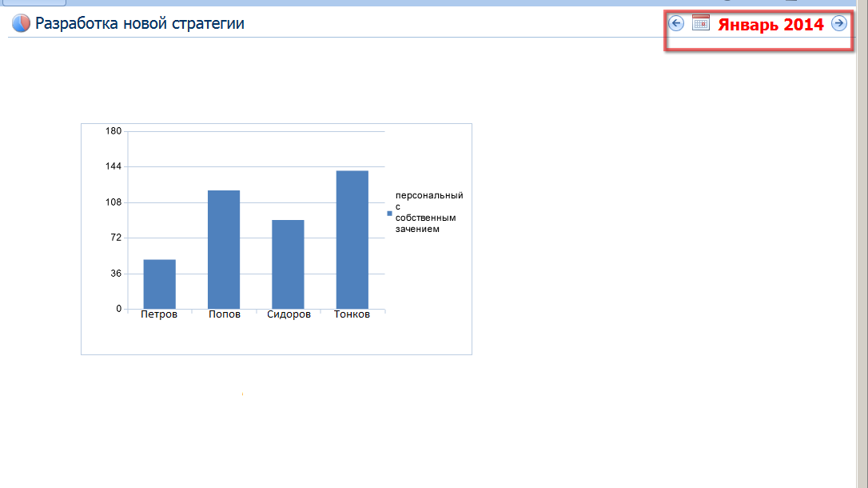Screen dimensions: 868x488
Task: Click the Разработка новой стратегии title
Action: pos(140,24)
